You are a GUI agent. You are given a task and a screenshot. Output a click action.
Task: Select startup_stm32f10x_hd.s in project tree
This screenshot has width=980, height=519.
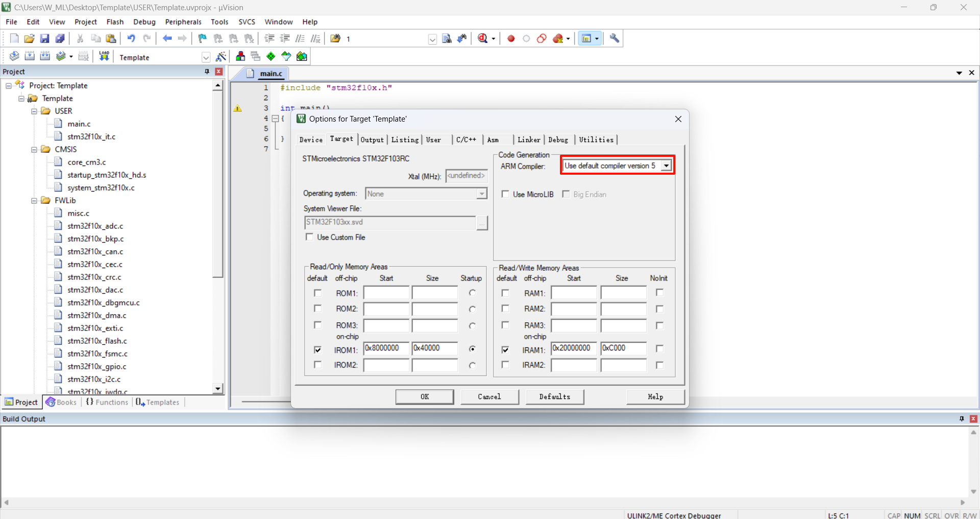(x=107, y=175)
